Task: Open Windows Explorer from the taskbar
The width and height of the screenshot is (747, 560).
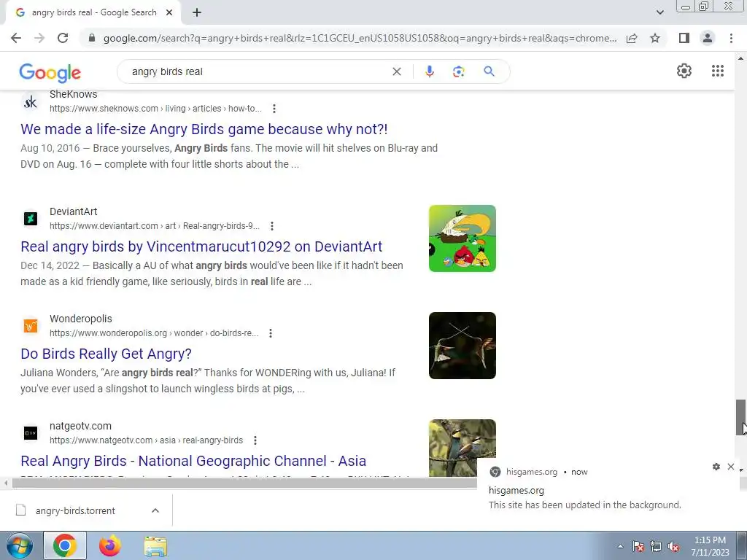Action: coord(155,546)
